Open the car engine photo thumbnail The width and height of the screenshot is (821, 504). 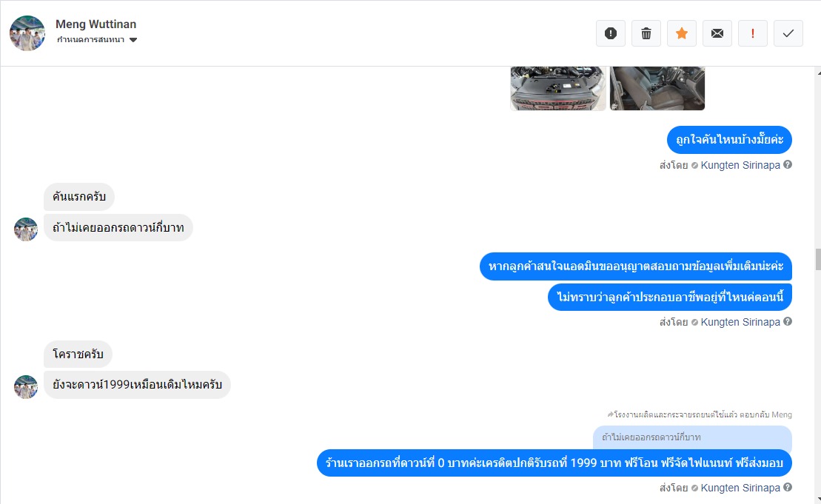pos(558,88)
